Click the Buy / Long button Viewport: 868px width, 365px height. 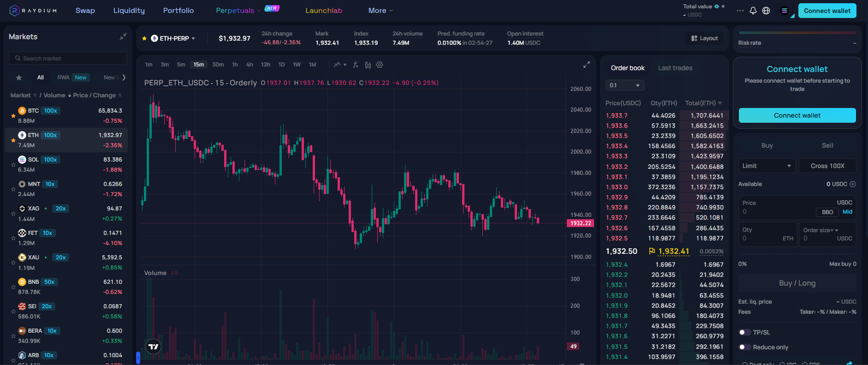pos(797,283)
